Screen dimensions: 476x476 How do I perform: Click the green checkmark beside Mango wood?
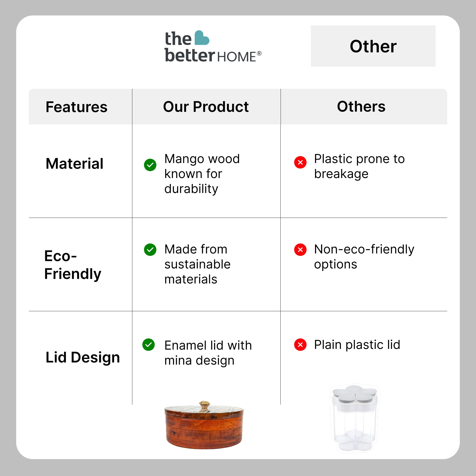click(x=150, y=165)
